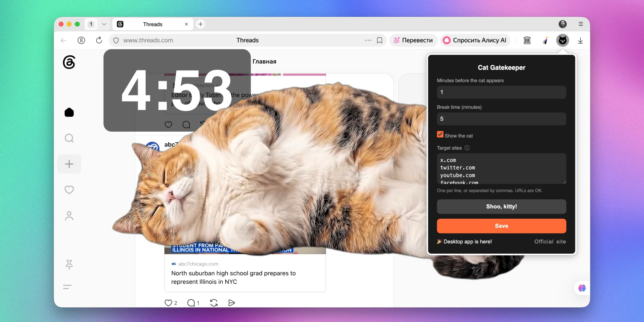This screenshot has height=322, width=644.
Task: Select Главная feed heading
Action: [264, 61]
